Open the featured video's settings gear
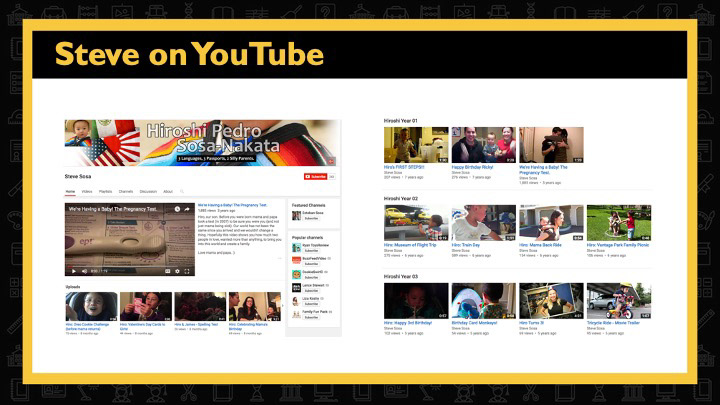Image resolution: width=720 pixels, height=405 pixels. [x=177, y=271]
